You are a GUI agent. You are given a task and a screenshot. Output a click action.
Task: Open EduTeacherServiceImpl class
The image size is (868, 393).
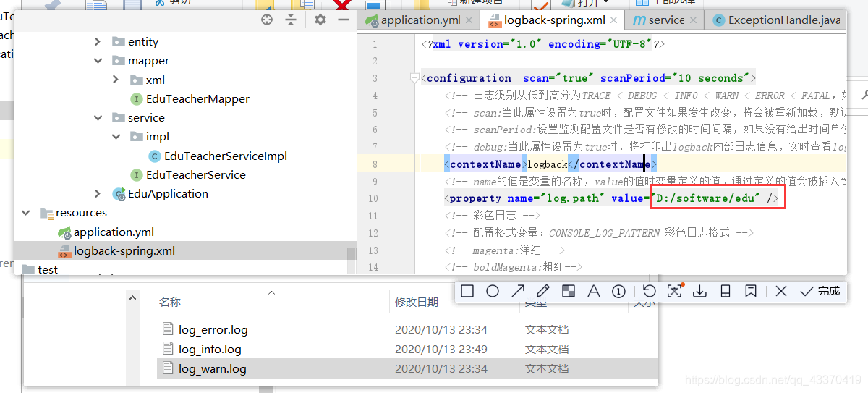point(218,156)
